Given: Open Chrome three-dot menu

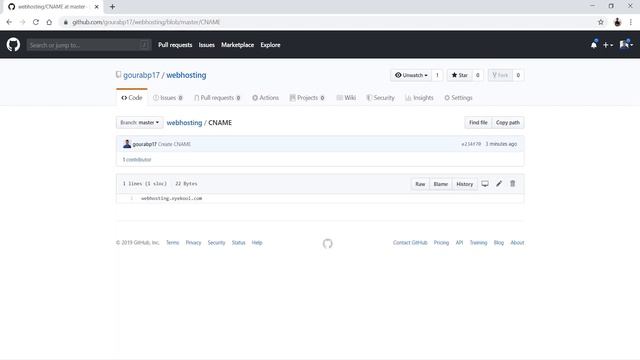Looking at the screenshot, I should point(631,22).
